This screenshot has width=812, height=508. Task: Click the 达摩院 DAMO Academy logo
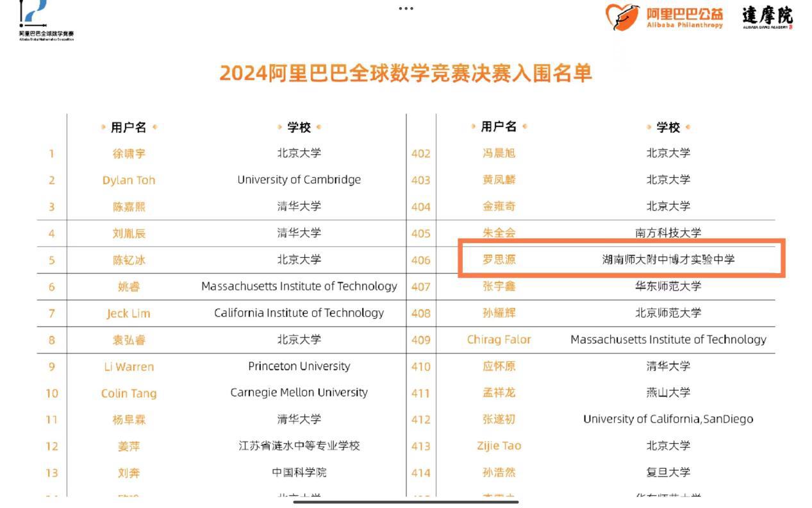tap(767, 17)
